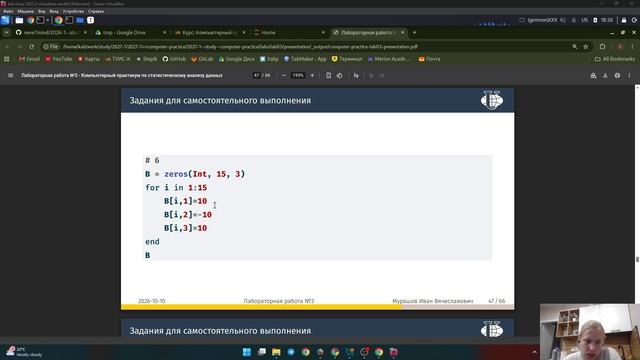Open GitLab bookmark
This screenshot has height=360, width=640.
[202, 59]
